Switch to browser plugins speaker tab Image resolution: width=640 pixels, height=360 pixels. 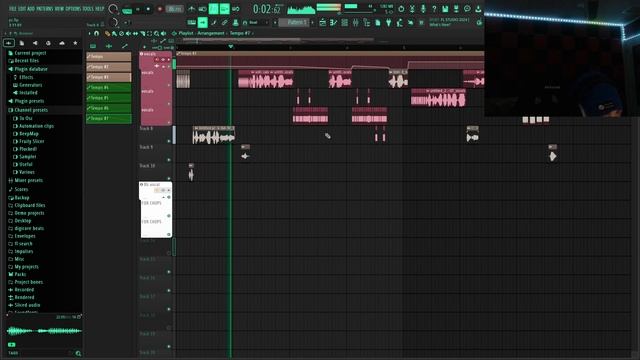(x=35, y=43)
